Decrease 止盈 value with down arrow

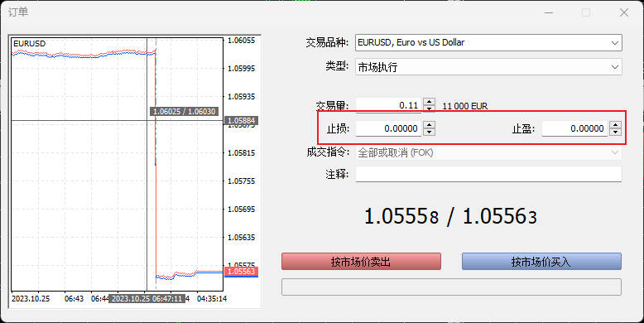click(615, 133)
